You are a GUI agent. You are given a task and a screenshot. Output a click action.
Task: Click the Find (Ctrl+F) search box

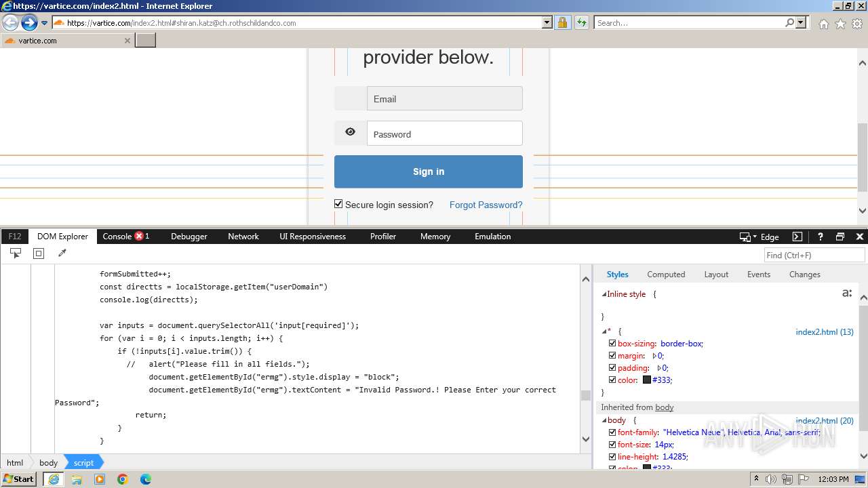tap(814, 255)
